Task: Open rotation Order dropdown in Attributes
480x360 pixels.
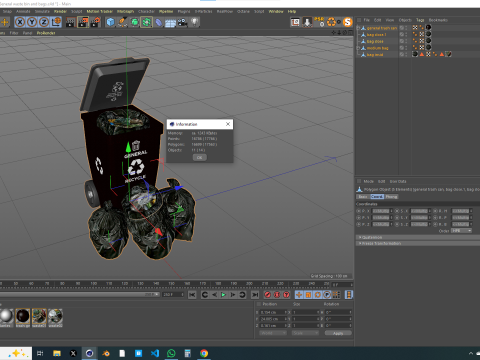Action: [461, 231]
